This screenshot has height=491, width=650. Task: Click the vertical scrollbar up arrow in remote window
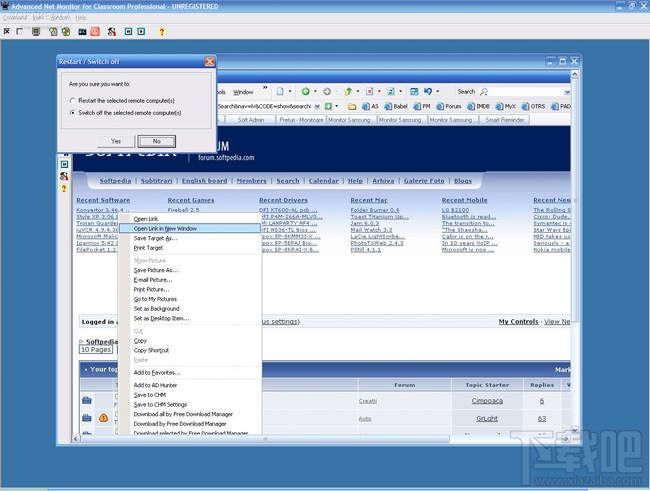575,75
